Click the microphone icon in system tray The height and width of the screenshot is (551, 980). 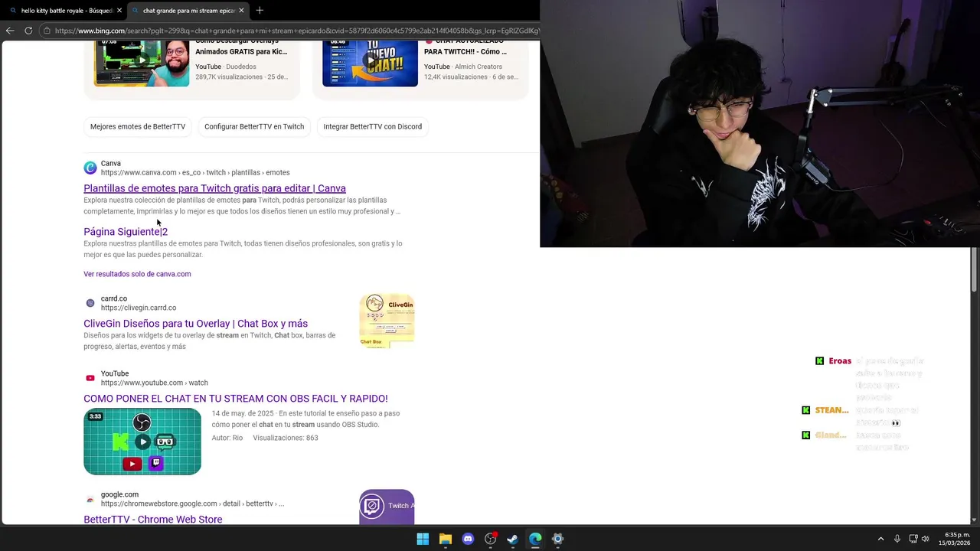tap(897, 539)
